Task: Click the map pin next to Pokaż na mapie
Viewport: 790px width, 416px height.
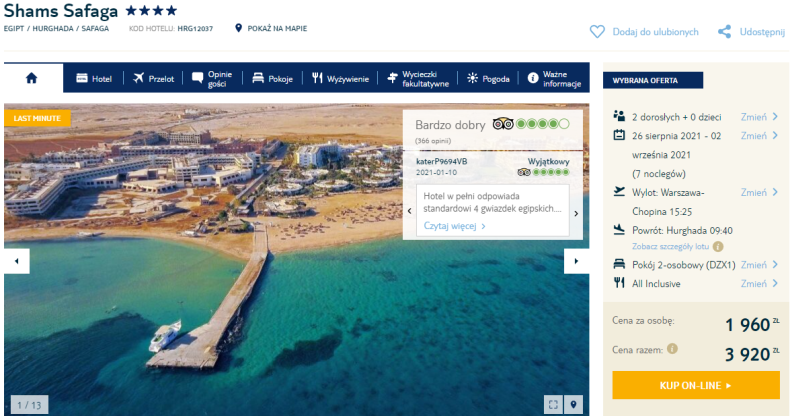Action: (239, 28)
